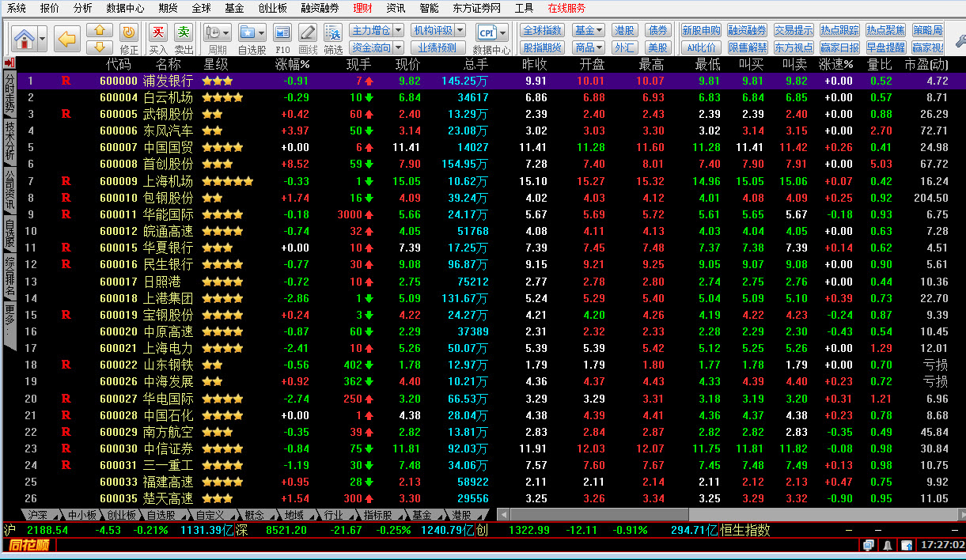Click the home page house icon

24,38
